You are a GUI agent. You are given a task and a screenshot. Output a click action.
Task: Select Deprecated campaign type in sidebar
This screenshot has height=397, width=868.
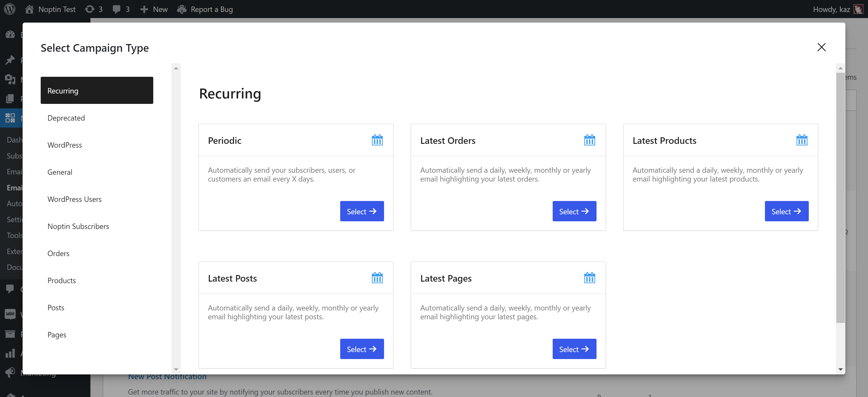[66, 117]
